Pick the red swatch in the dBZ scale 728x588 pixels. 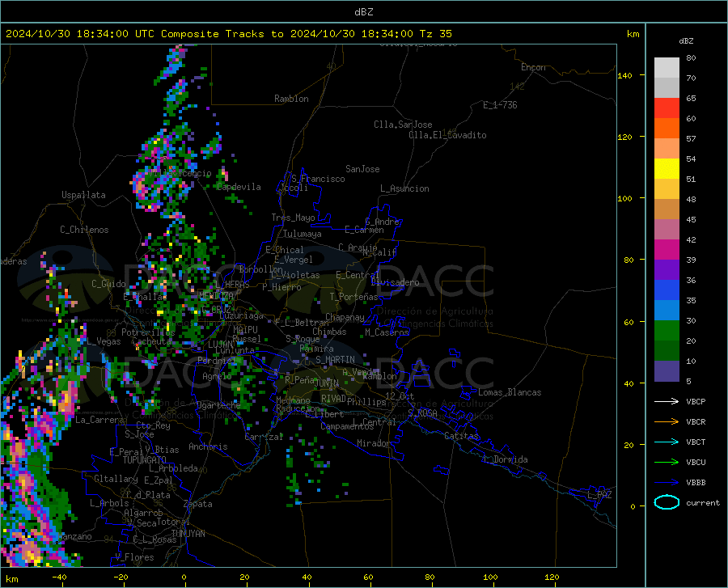tap(667, 108)
